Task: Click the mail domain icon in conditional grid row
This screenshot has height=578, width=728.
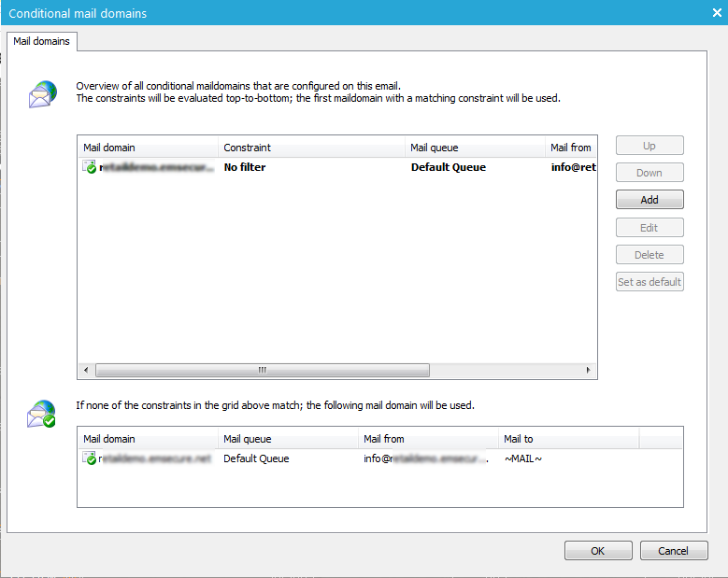Action: (90, 168)
